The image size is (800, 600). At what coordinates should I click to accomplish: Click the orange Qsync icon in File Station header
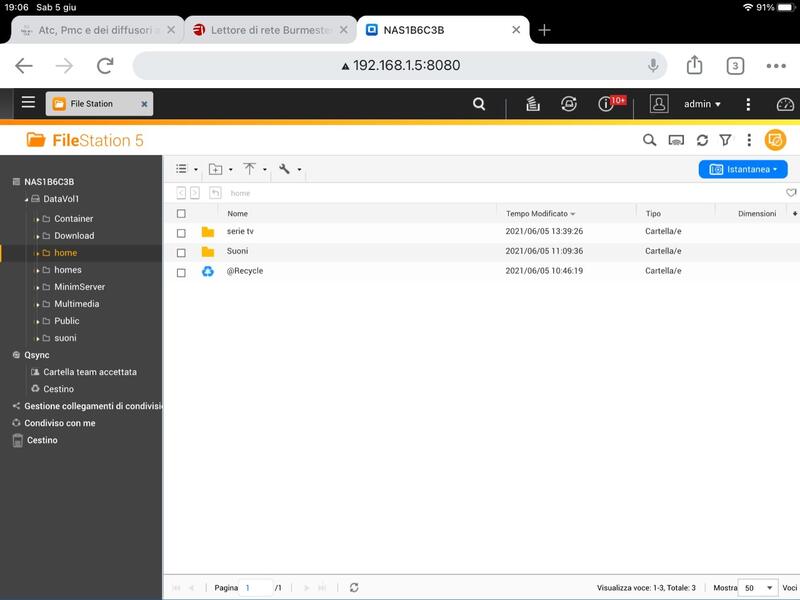point(775,141)
